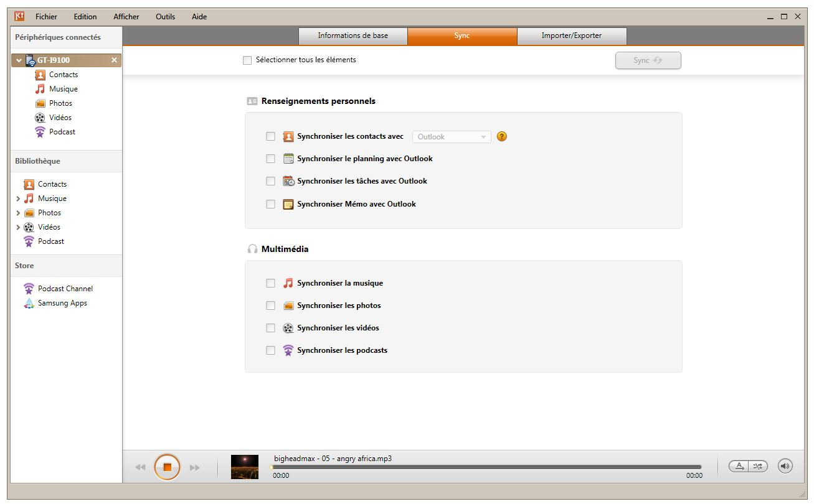Tick Synchroniser le planning avec Outlook
This screenshot has height=504, width=814.
click(270, 159)
